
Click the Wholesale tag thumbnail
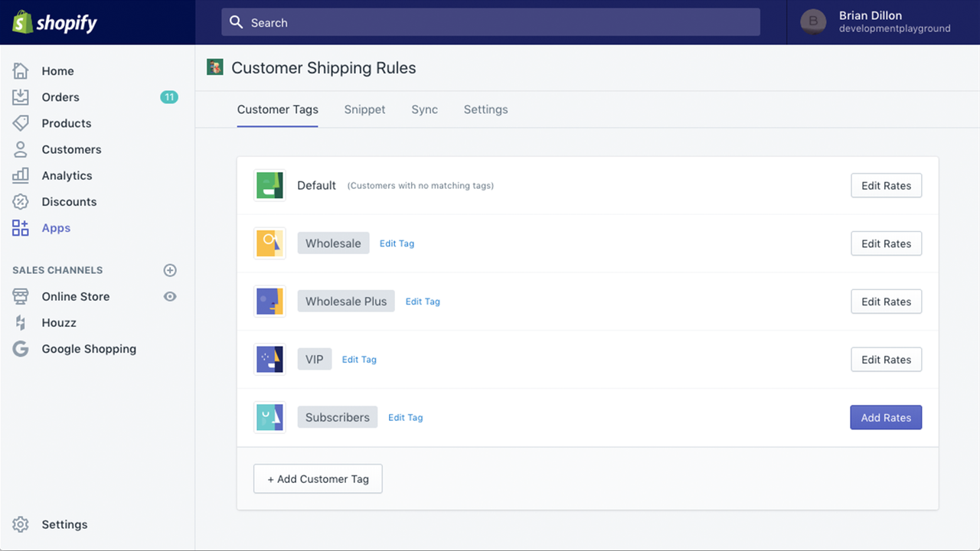point(269,243)
